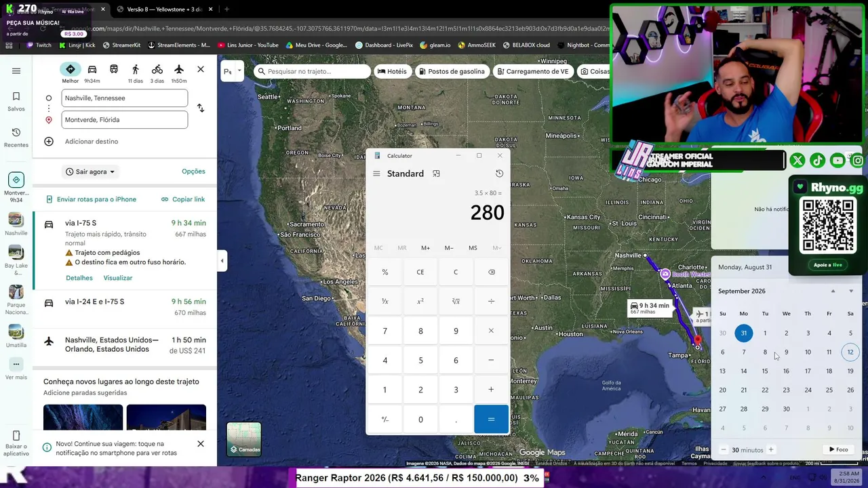Toggle Calculator keep on top

point(436,174)
